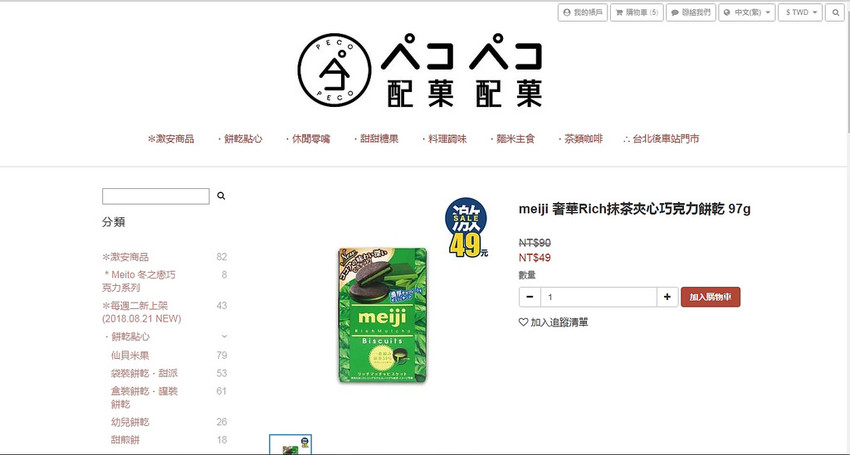Increase quantity with the plus button

(667, 297)
